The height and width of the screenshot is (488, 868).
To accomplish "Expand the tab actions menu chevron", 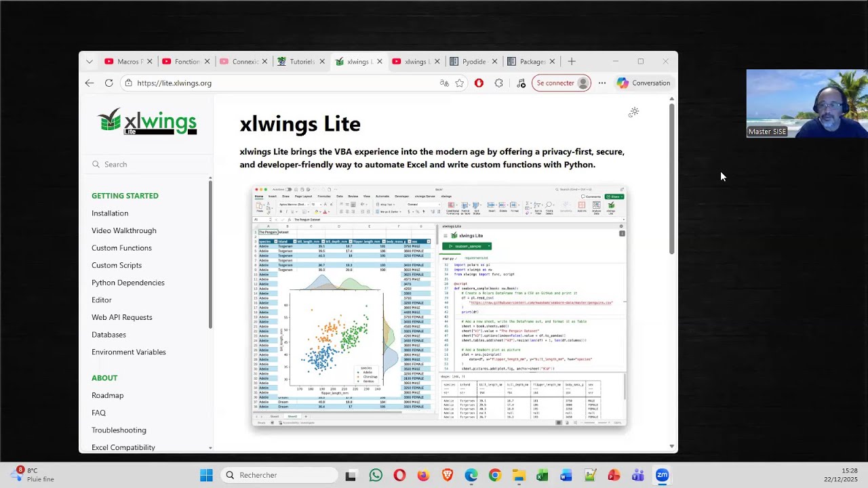I will 90,62.
